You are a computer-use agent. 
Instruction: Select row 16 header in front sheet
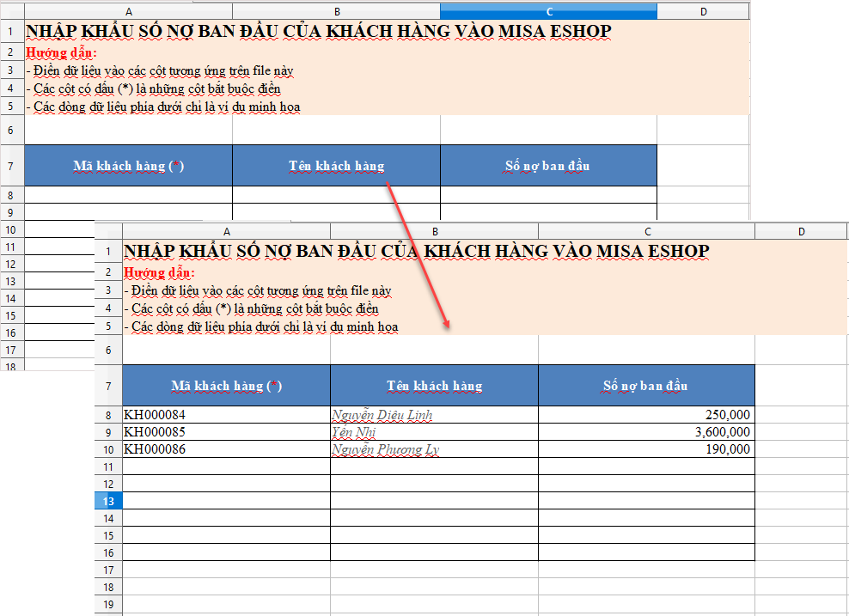108,552
